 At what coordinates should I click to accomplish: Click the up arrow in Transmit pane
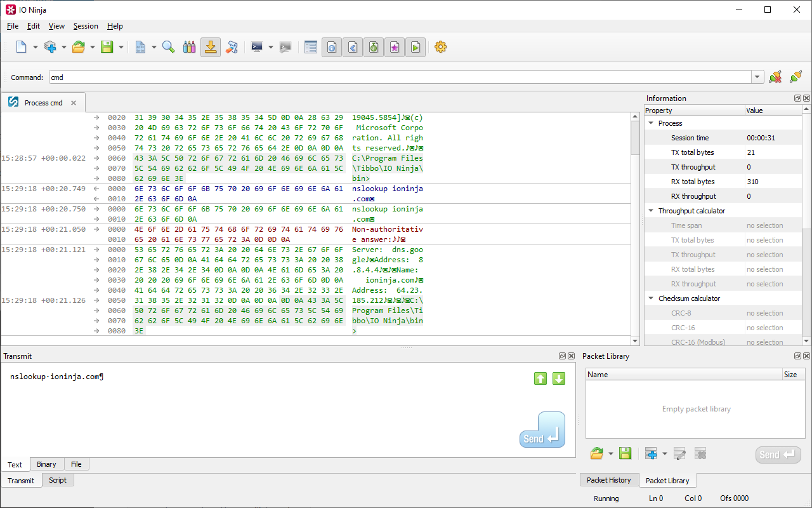click(540, 378)
